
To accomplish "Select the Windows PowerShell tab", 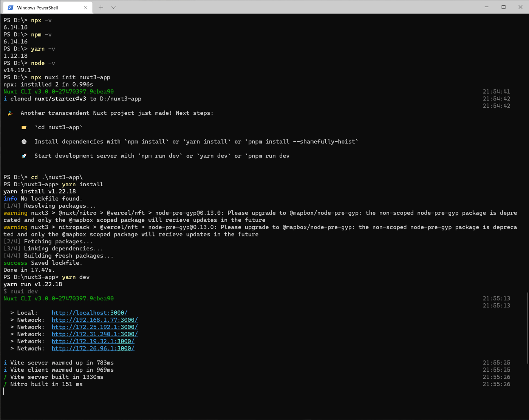I will [x=48, y=8].
